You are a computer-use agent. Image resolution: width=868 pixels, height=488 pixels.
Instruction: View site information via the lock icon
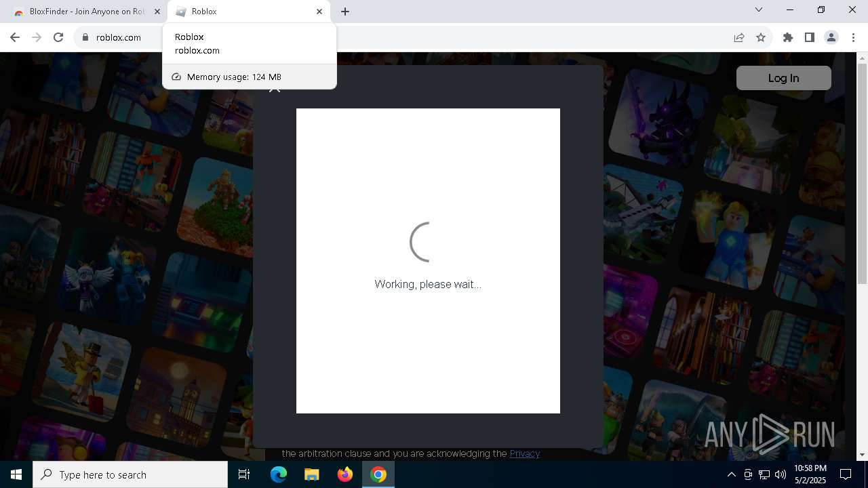85,37
